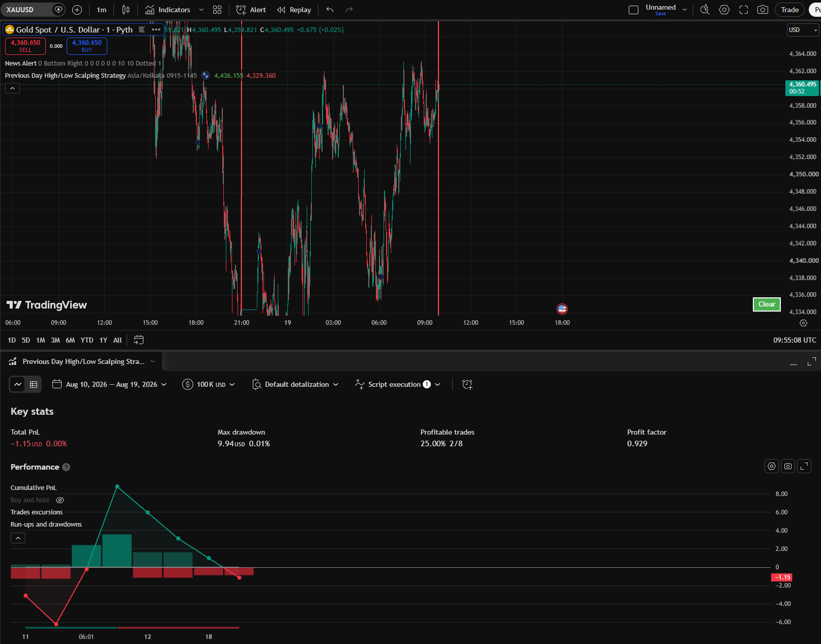Open price scale settings gear icon

[x=803, y=323]
